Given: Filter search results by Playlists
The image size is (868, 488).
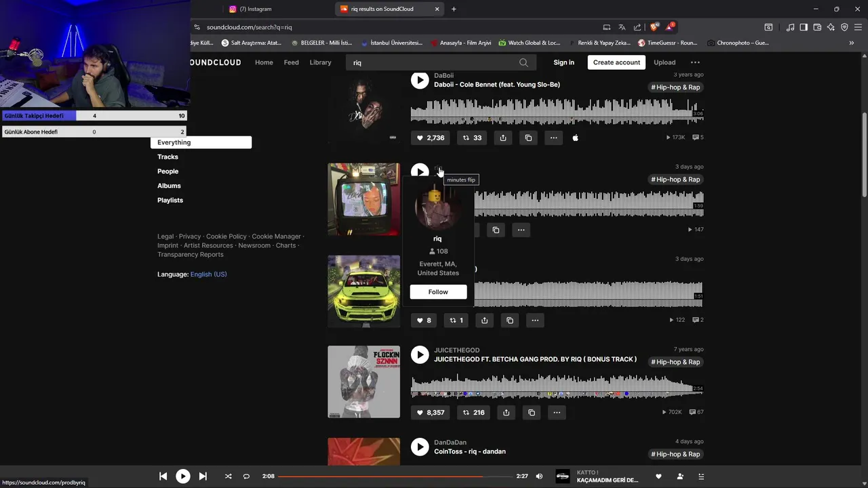Looking at the screenshot, I should [170, 200].
